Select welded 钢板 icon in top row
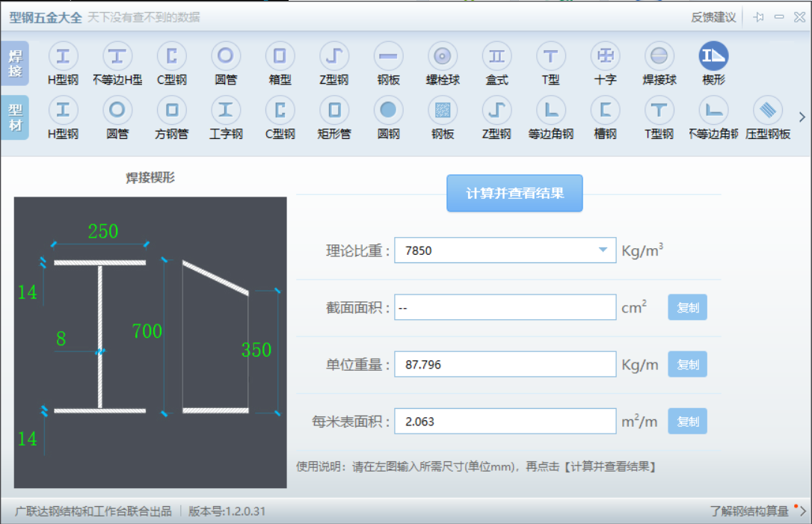The image size is (812, 524). (388, 56)
